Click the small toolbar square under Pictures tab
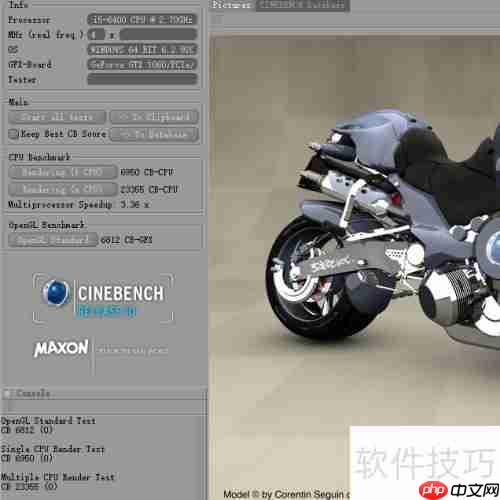The width and height of the screenshot is (500, 500). [217, 20]
